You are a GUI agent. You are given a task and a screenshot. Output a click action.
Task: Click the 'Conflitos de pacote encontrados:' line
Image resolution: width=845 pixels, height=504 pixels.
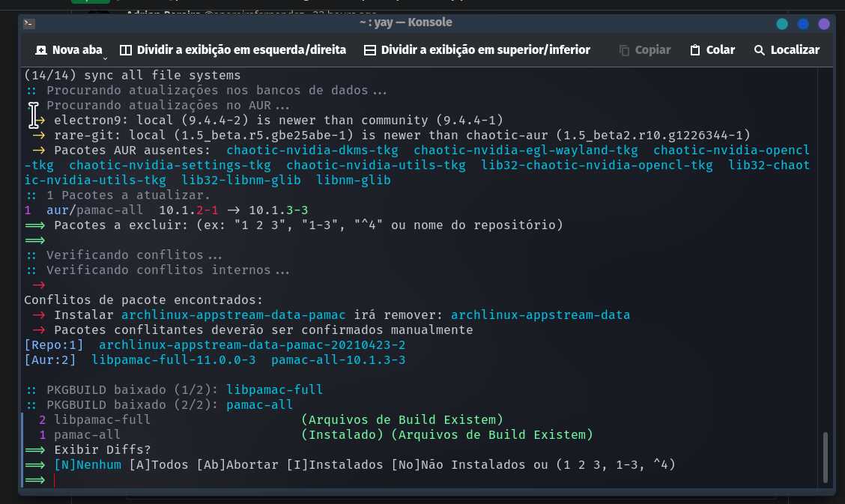tap(143, 300)
